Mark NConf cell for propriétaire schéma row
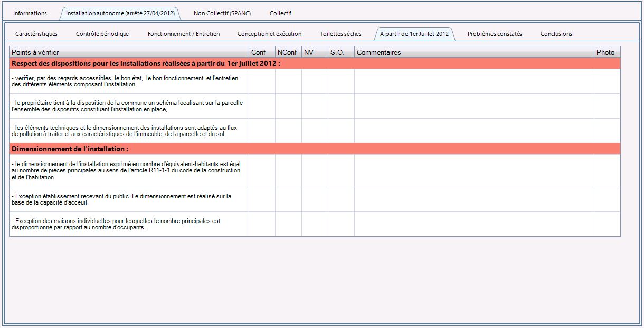 pos(288,106)
